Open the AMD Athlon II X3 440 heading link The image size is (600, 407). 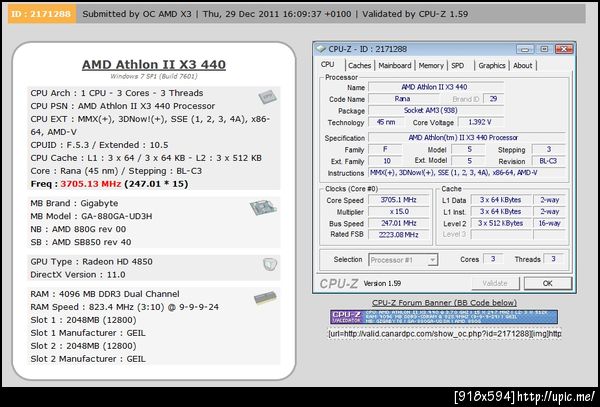154,64
